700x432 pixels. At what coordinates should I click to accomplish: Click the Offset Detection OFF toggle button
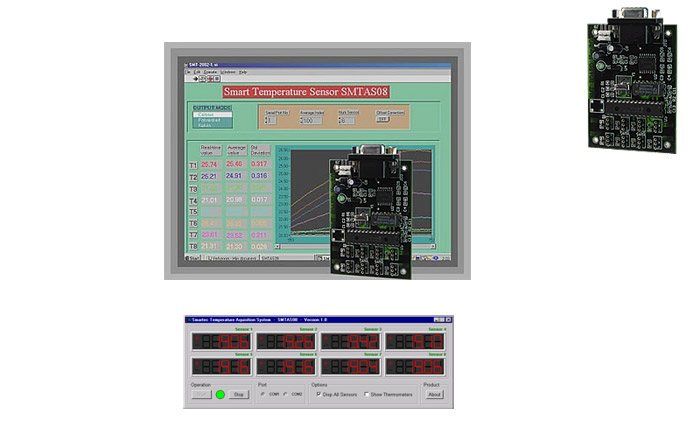pos(382,120)
